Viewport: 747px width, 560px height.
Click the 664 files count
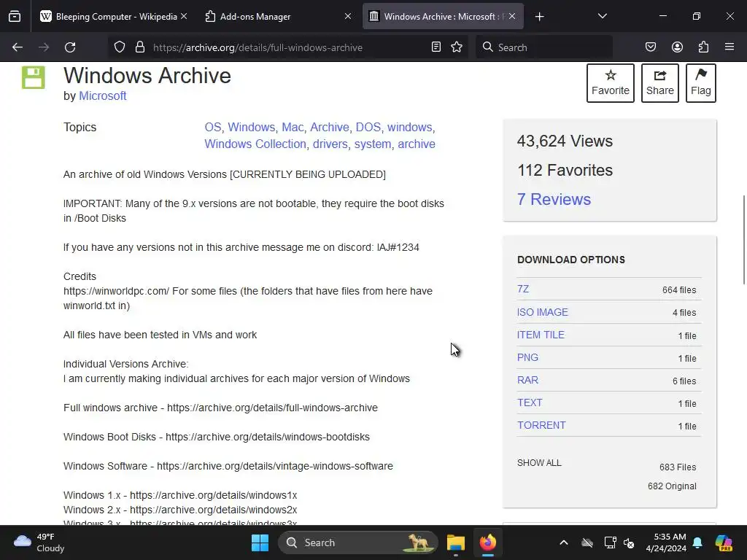pyautogui.click(x=679, y=290)
